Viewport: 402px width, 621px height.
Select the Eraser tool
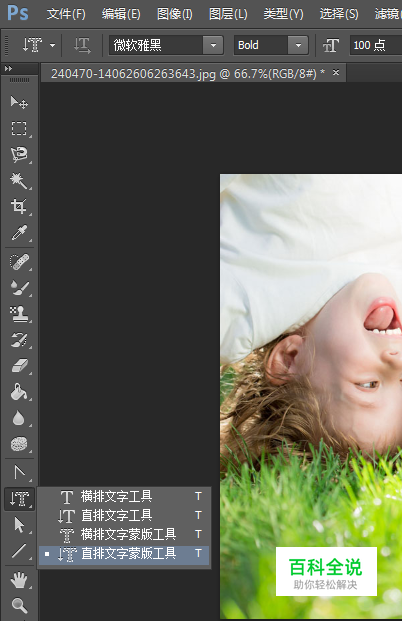19,366
